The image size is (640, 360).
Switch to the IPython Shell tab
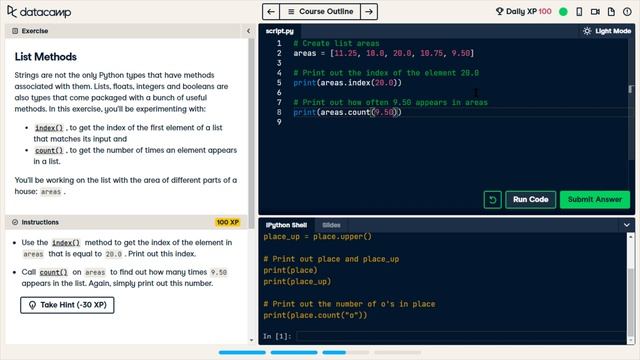pos(286,225)
